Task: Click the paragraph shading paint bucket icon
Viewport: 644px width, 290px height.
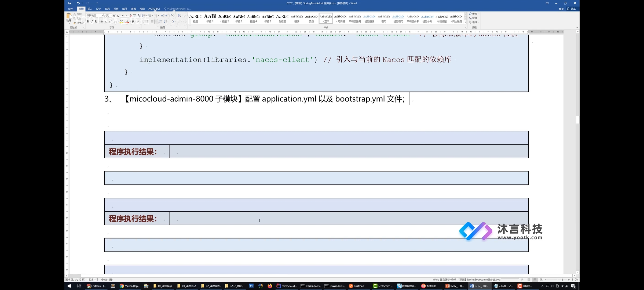Action: point(173,21)
